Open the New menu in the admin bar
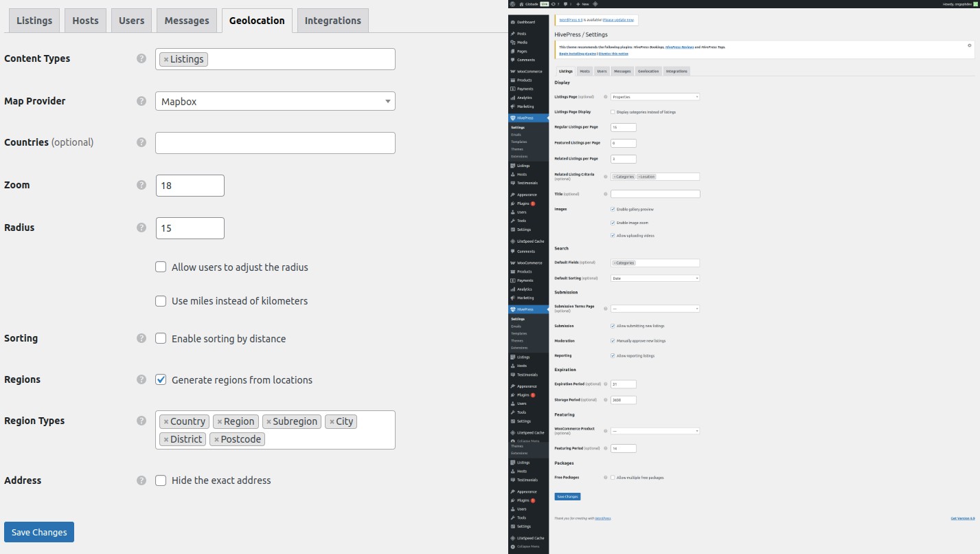The image size is (980, 554). [x=582, y=4]
